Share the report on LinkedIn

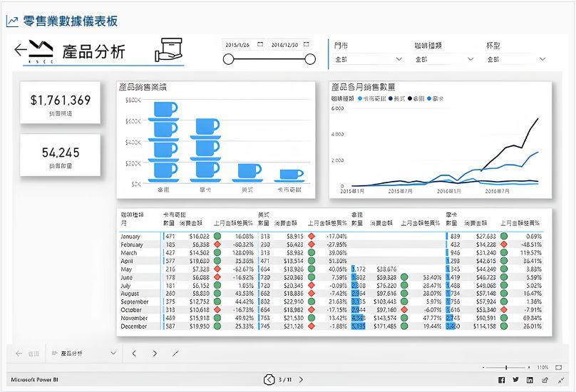(530, 380)
